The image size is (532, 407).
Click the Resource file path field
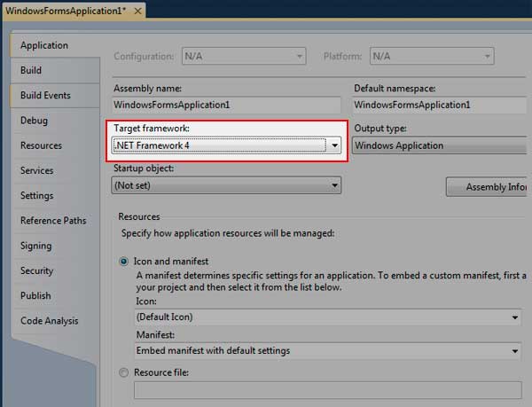[328, 390]
